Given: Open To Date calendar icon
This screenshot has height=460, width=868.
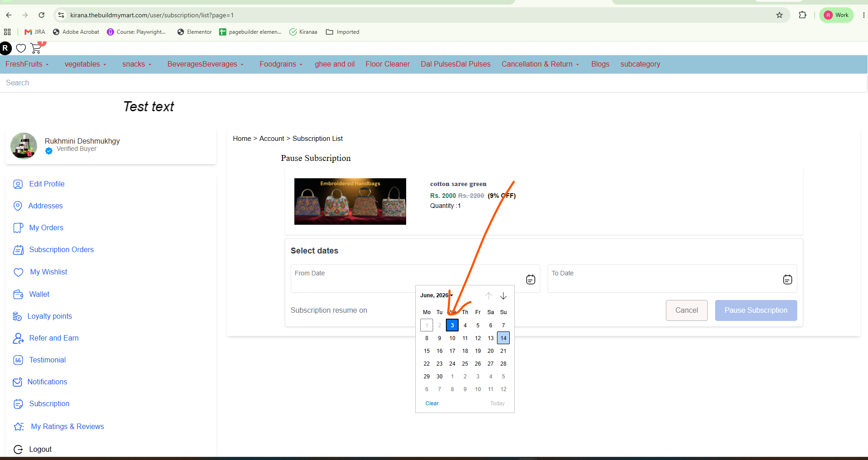Looking at the screenshot, I should pyautogui.click(x=787, y=279).
